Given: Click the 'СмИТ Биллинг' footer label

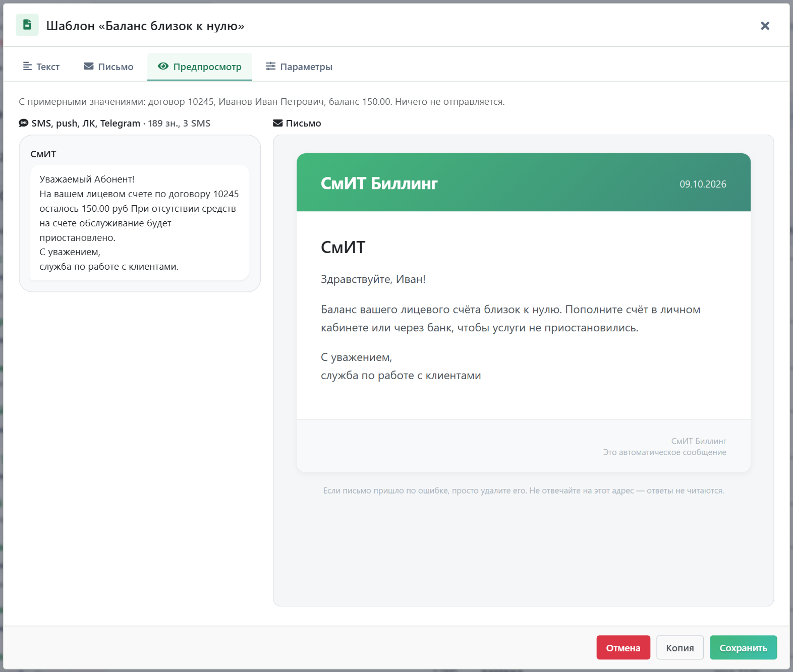Looking at the screenshot, I should (x=699, y=441).
